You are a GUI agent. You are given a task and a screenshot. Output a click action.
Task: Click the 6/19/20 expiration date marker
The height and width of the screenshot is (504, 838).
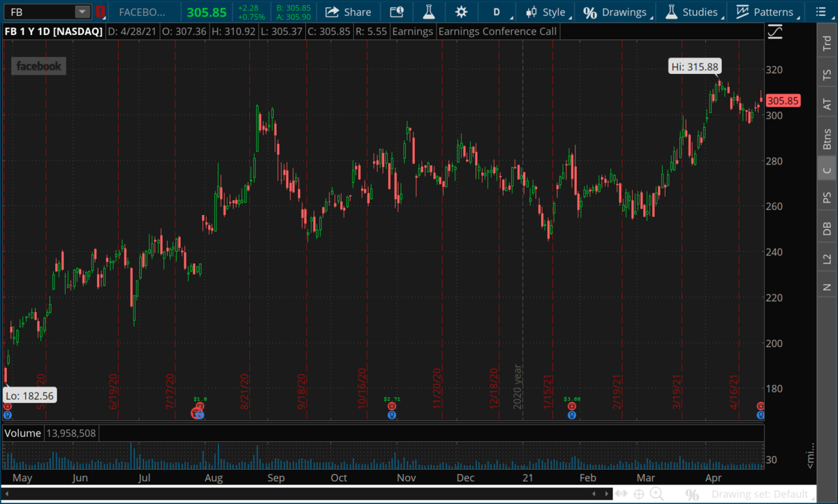coord(112,391)
